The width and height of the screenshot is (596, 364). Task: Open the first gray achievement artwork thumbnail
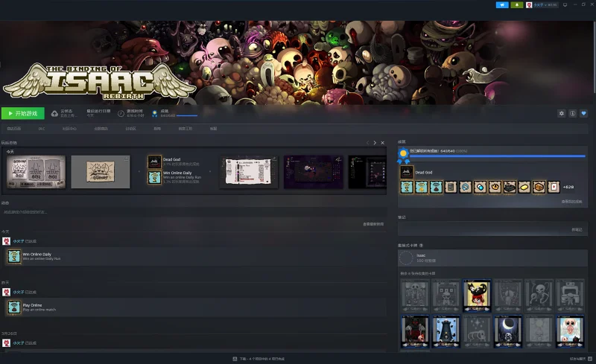pyautogui.click(x=36, y=171)
